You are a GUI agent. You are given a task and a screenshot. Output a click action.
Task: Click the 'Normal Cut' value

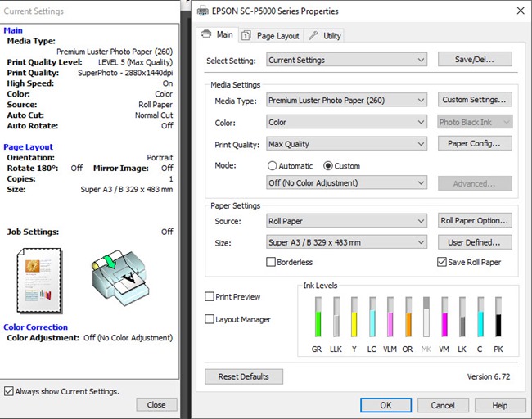pyautogui.click(x=154, y=115)
